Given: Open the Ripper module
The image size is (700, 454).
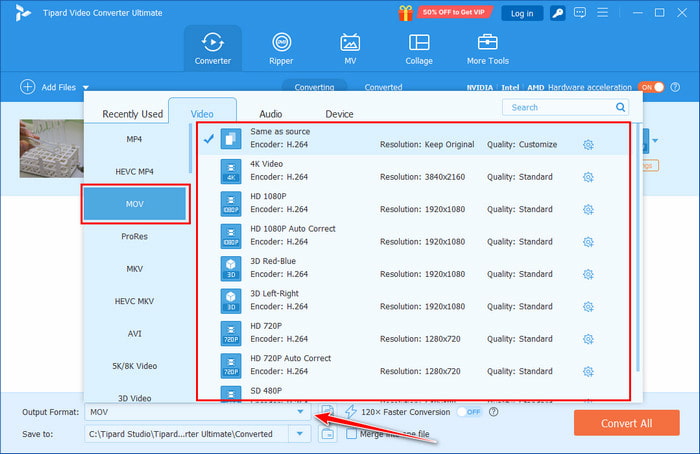Looking at the screenshot, I should tap(282, 48).
